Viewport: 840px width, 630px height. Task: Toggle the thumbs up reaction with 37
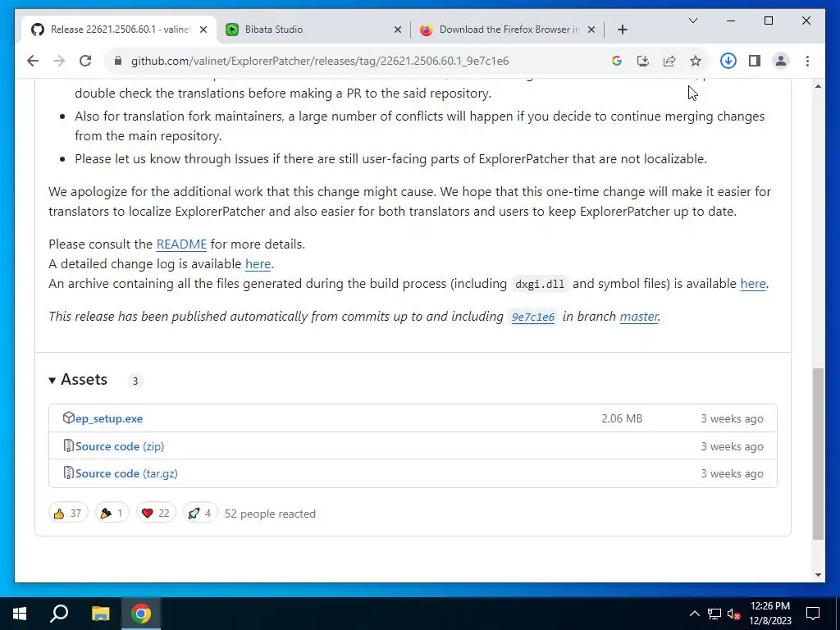(x=68, y=514)
